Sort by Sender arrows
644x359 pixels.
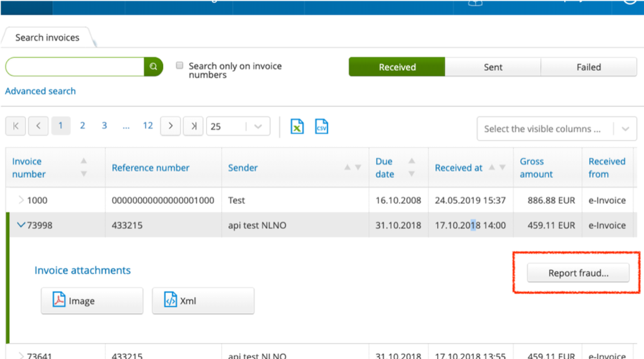(353, 167)
